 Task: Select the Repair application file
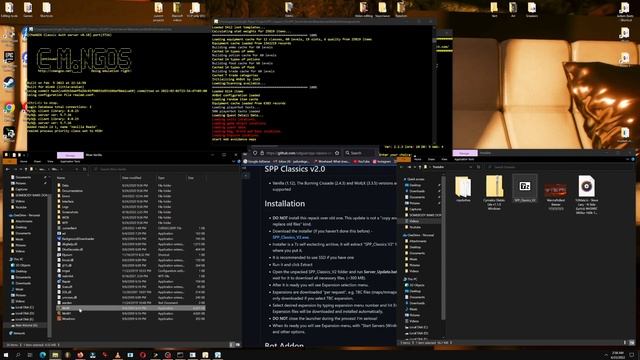131,281
